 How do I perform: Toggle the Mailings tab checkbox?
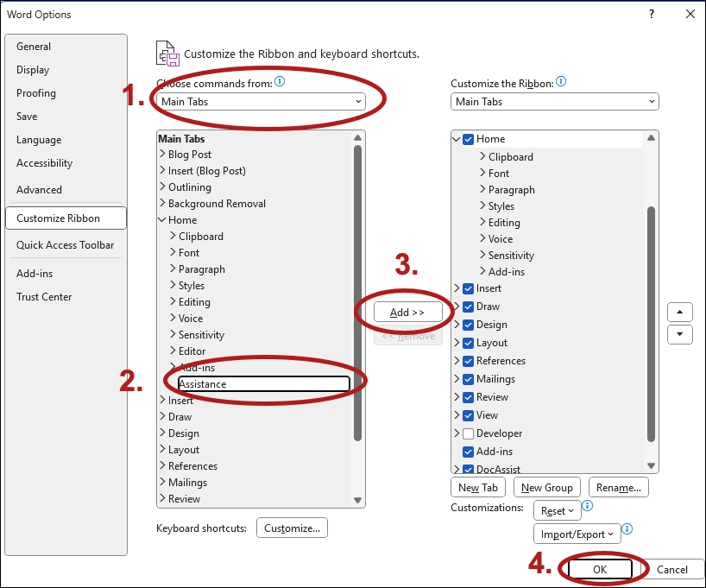click(468, 379)
